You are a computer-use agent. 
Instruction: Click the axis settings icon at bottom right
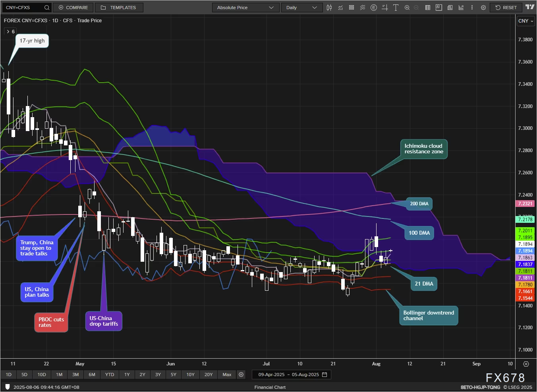pos(526,364)
